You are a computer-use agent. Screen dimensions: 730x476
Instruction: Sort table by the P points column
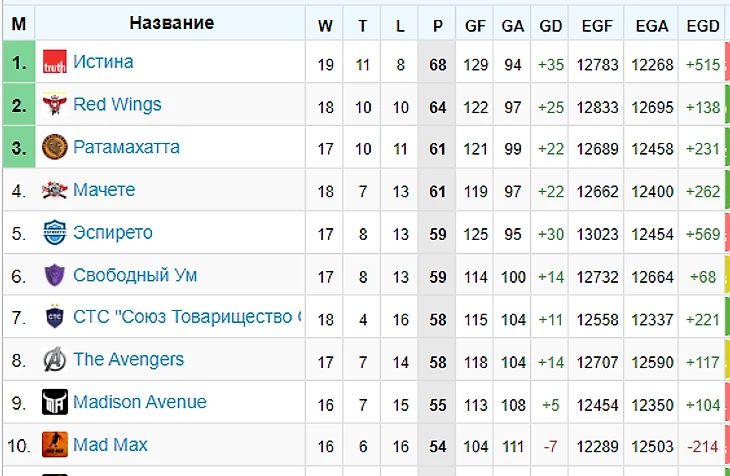(437, 25)
